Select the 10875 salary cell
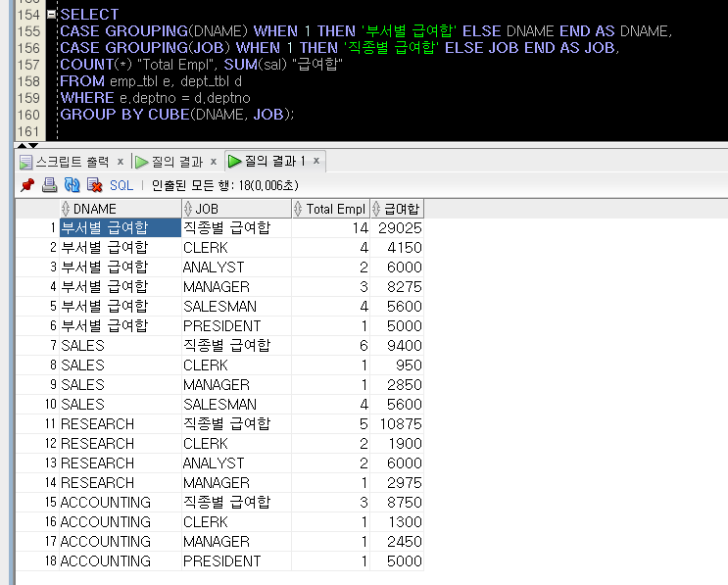 pyautogui.click(x=398, y=424)
